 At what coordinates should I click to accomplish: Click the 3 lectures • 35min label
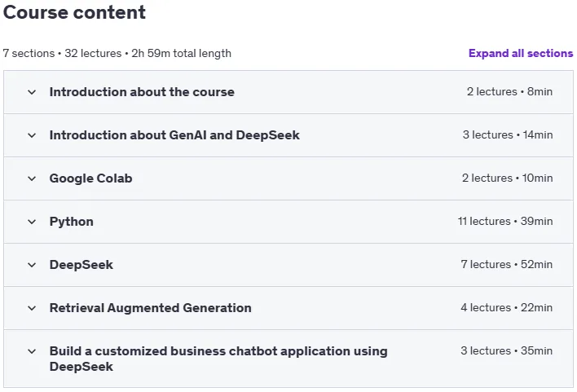[507, 350]
